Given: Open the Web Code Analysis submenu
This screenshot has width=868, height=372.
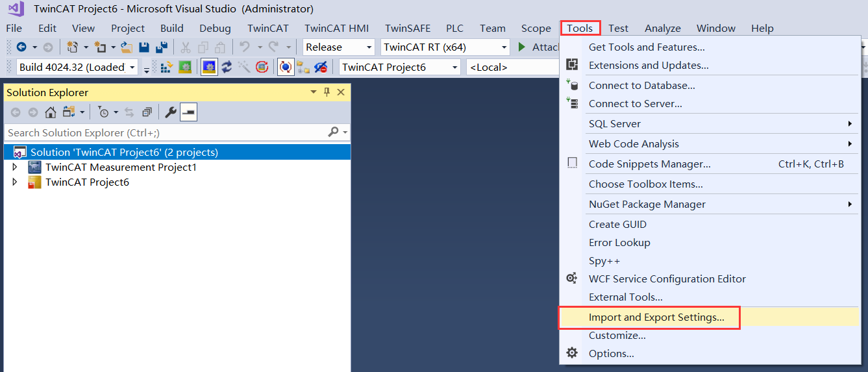Looking at the screenshot, I should (709, 143).
